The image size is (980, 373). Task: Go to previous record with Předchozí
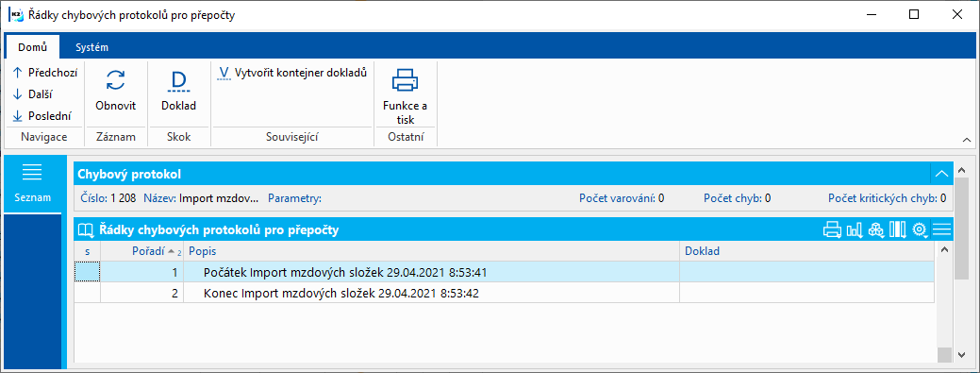click(45, 73)
